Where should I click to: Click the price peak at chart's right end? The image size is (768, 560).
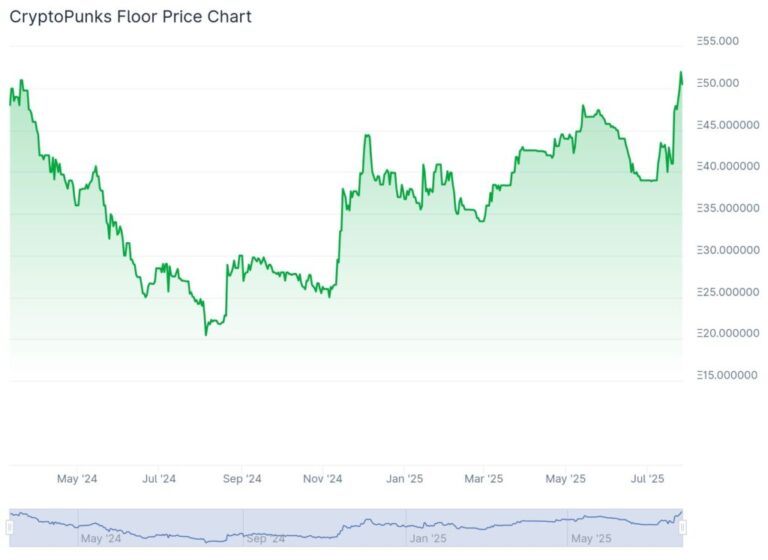(680, 73)
